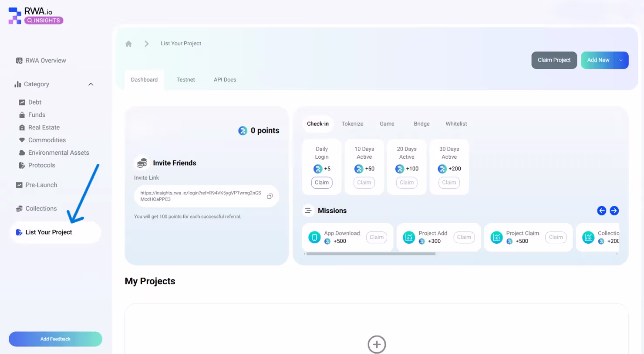The image size is (644, 354).
Task: Claim the Project Add mission
Action: (x=464, y=237)
